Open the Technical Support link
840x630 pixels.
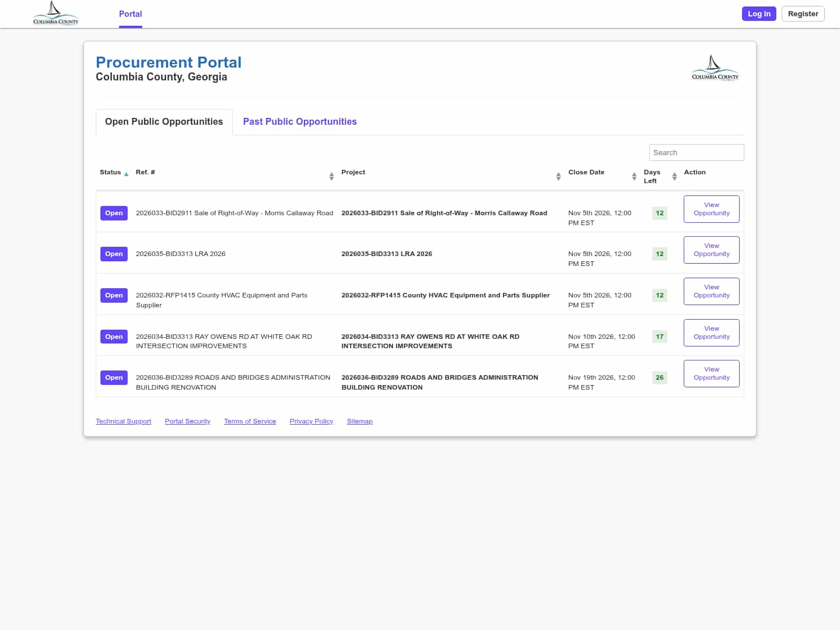[123, 421]
